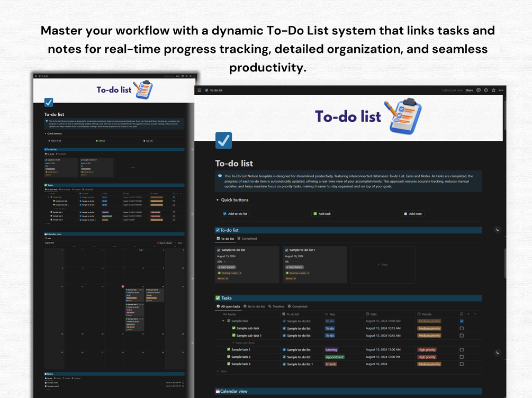
Task: Click Share in large window top bar
Action: (x=469, y=91)
